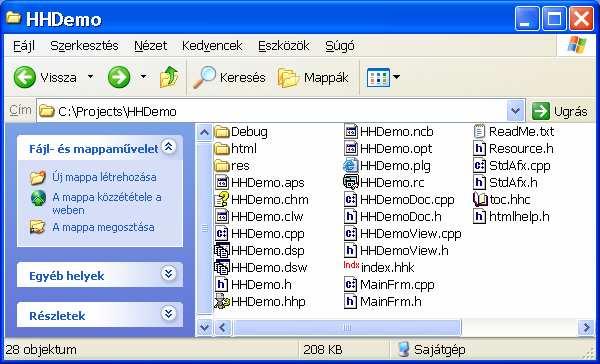The width and height of the screenshot is (600, 364).
Task: Select the HHDemo.ncb file icon
Action: [351, 132]
